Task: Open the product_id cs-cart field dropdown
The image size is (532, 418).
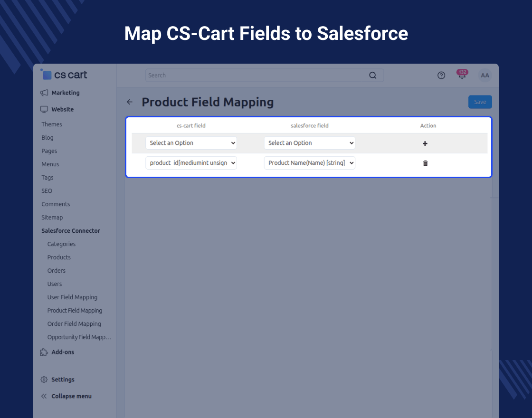Action: [x=191, y=163]
